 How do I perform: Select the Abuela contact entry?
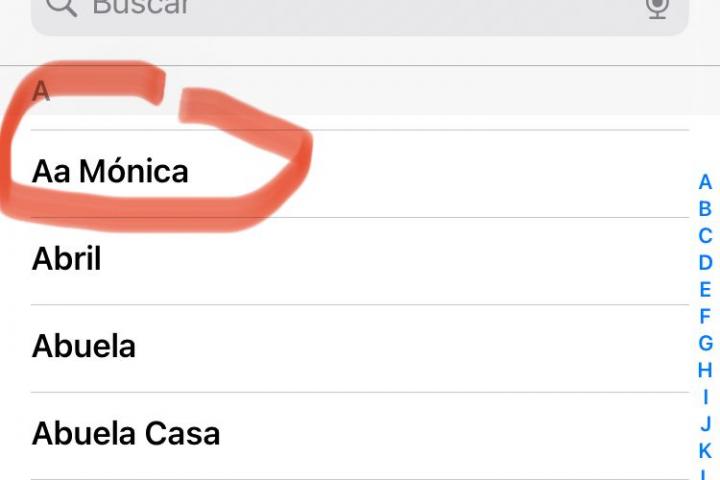pos(84,347)
